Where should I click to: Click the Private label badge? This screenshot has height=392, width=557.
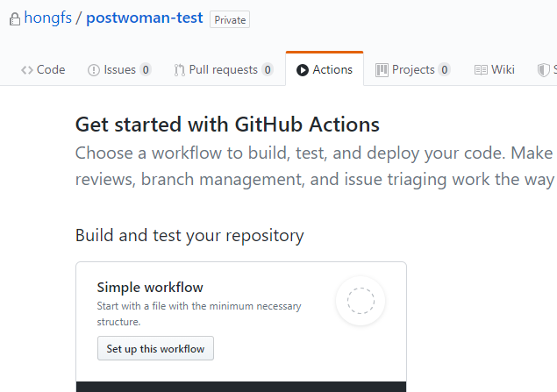[x=230, y=19]
